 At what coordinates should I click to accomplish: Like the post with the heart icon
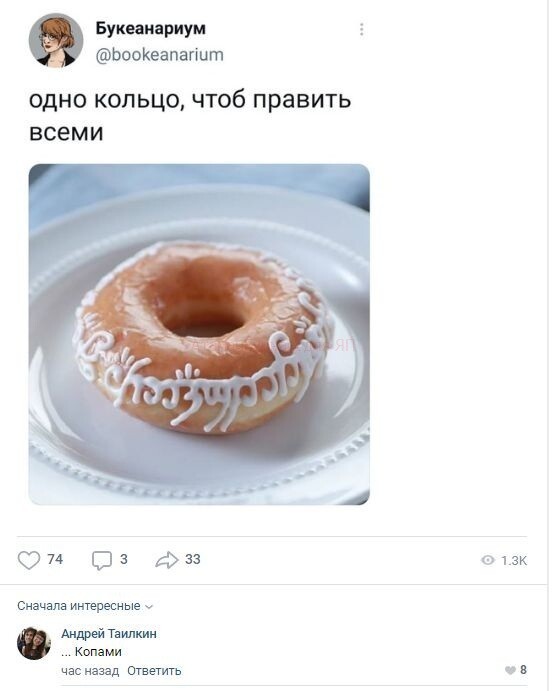coord(29,560)
